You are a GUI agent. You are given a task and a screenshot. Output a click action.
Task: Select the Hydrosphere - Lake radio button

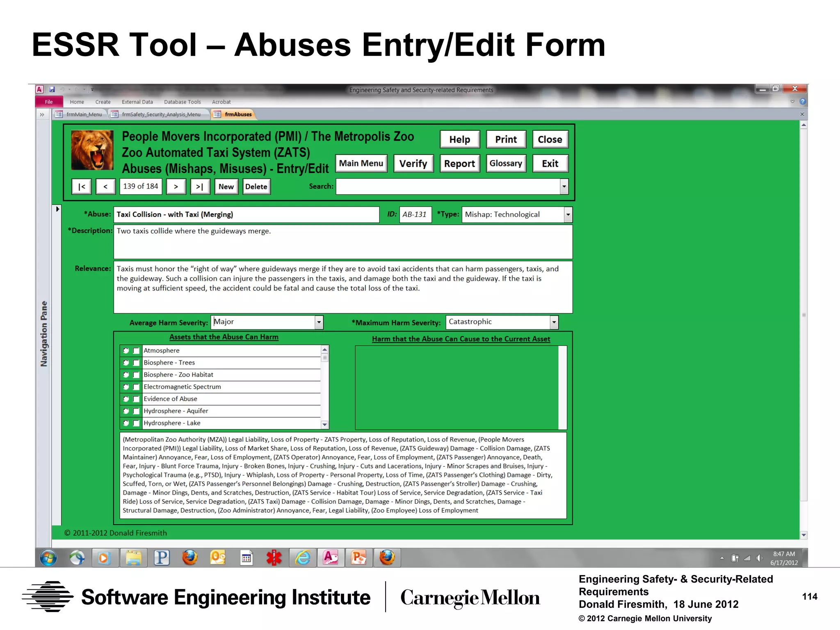point(126,423)
